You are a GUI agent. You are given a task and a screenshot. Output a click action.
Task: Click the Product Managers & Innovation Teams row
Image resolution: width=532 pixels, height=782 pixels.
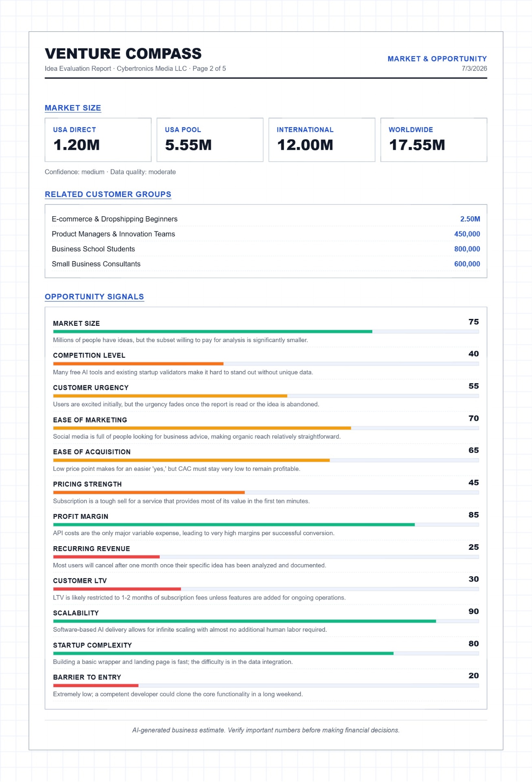pyautogui.click(x=266, y=234)
